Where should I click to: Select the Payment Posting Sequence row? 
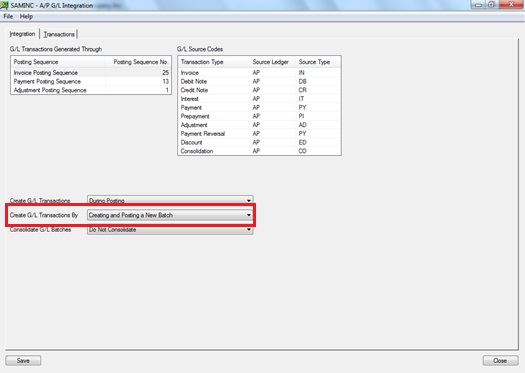click(91, 81)
